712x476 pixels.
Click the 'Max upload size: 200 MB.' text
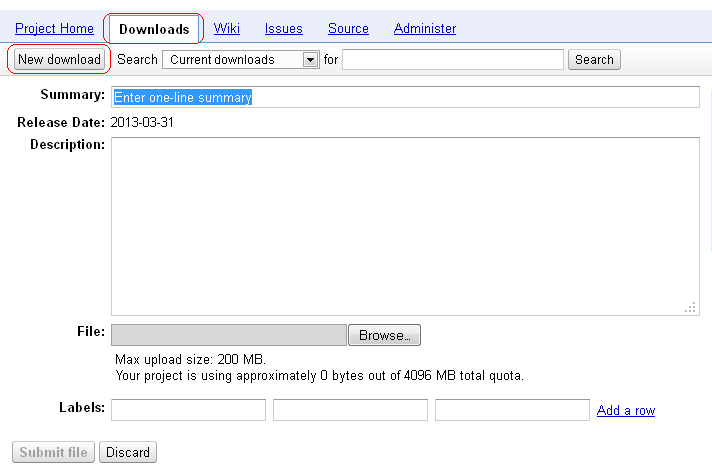coord(190,360)
